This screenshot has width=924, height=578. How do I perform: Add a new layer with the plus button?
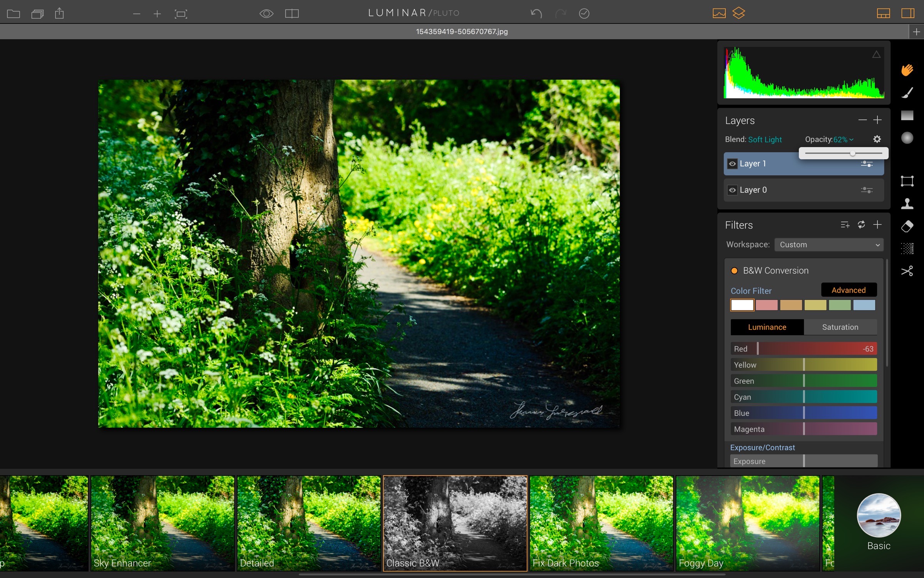[877, 120]
